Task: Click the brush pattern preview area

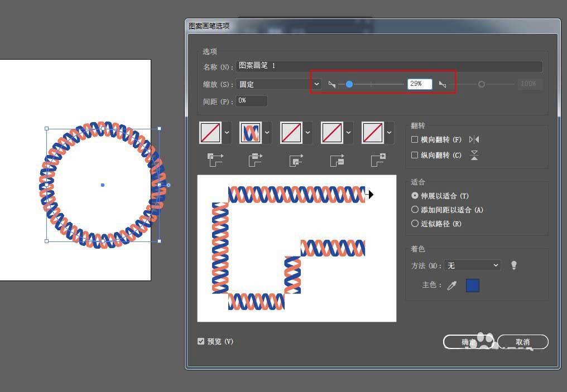Action: (x=296, y=249)
